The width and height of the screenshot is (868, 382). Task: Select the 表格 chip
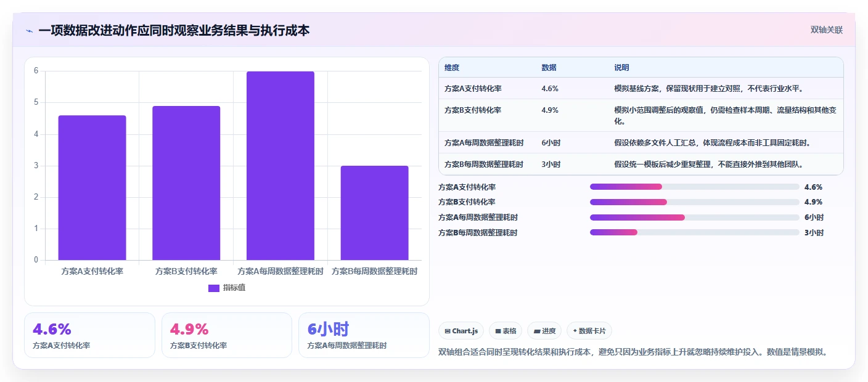click(506, 331)
